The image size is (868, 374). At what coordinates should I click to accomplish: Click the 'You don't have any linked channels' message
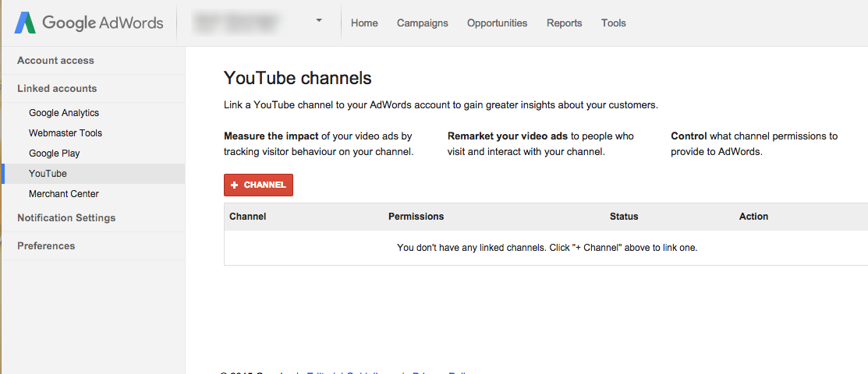(547, 248)
